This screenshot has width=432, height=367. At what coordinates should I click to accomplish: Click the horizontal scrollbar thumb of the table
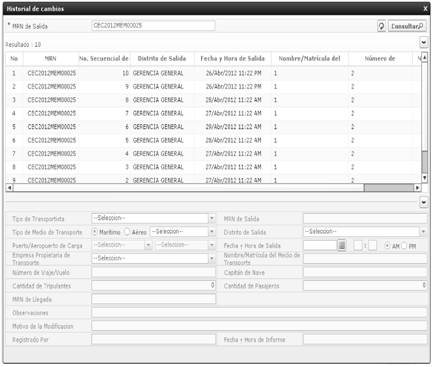pyautogui.click(x=388, y=188)
